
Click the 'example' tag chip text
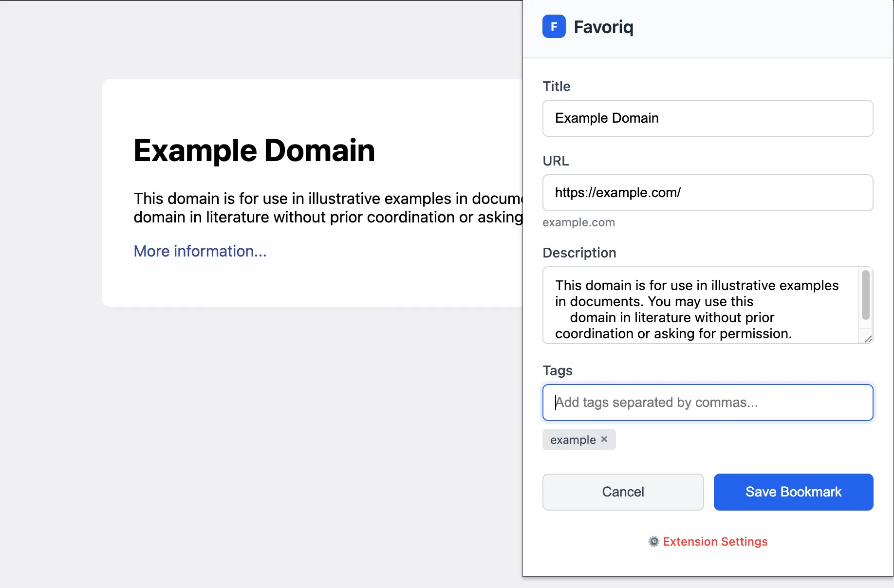click(x=573, y=440)
